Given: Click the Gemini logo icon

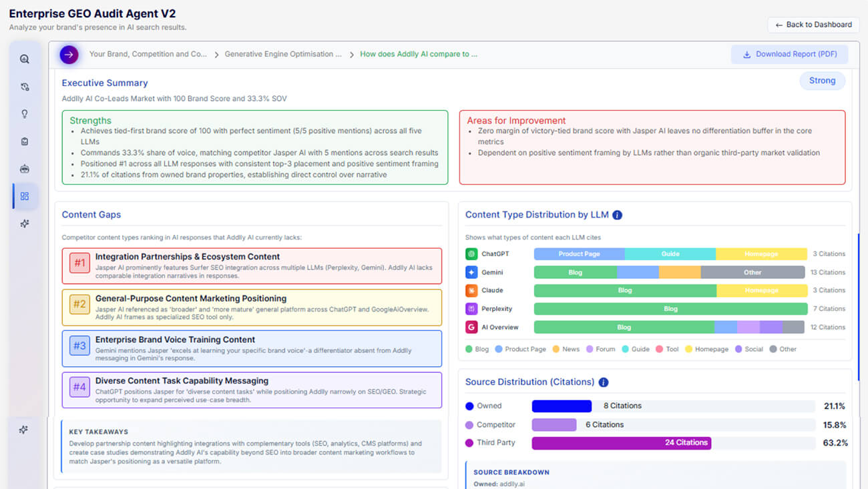Looking at the screenshot, I should 471,272.
